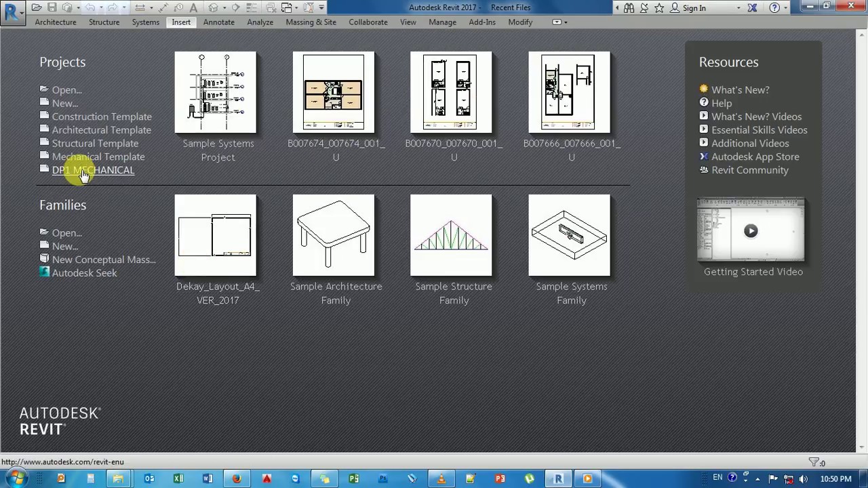
Task: Click the Autodesk Seek link
Action: click(84, 273)
